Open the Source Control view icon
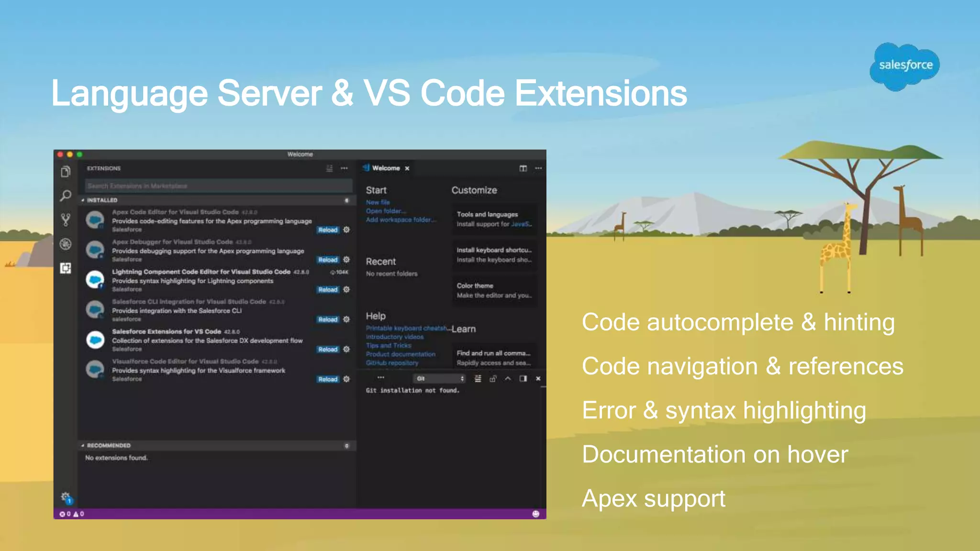Viewport: 980px width, 551px height. pyautogui.click(x=66, y=220)
